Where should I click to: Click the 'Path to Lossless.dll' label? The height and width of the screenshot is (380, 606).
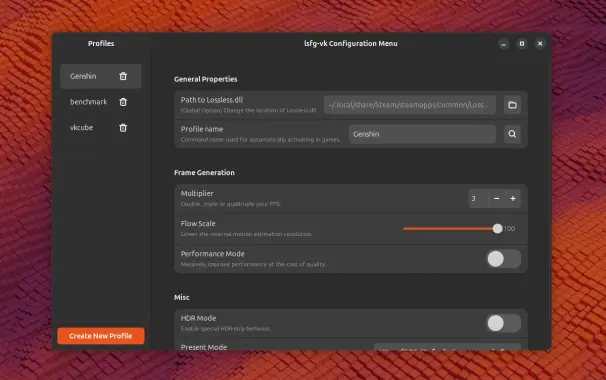pyautogui.click(x=212, y=100)
